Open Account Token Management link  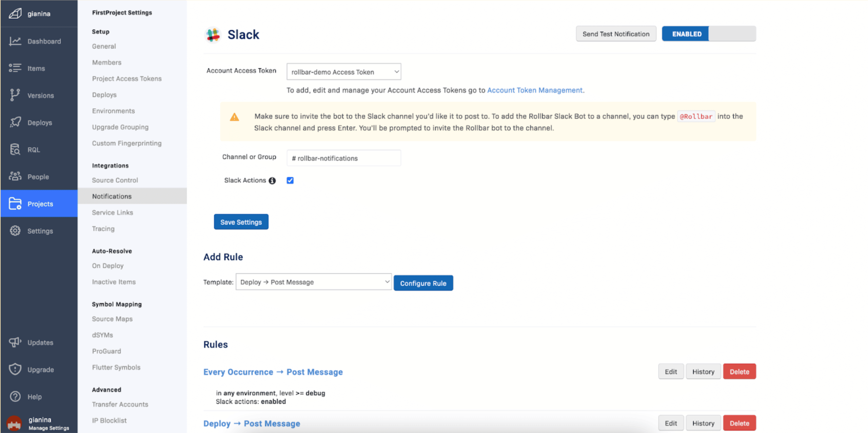click(x=535, y=90)
